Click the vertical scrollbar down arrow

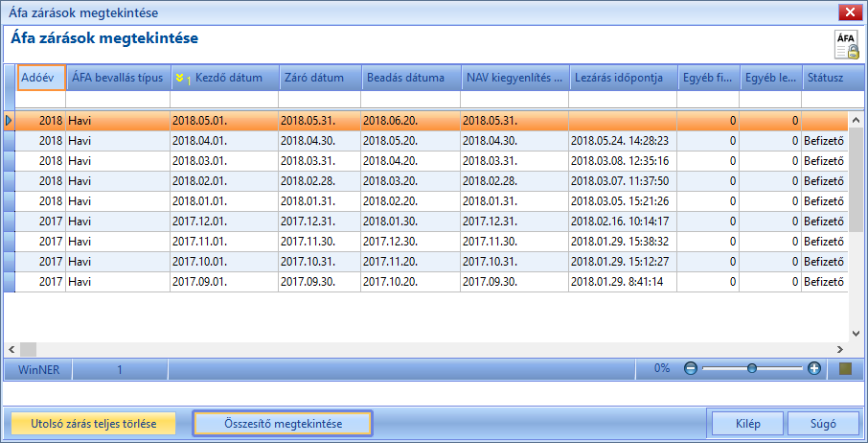tap(856, 334)
